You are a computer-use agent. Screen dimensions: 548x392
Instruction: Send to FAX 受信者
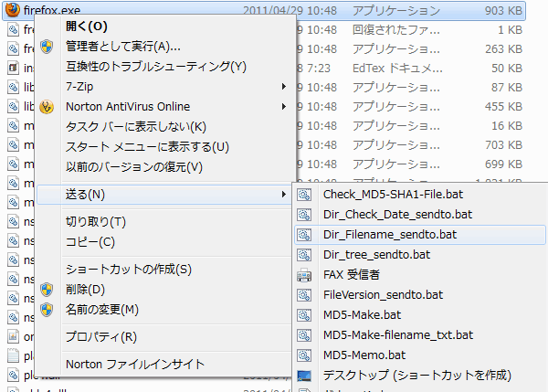[x=352, y=275]
